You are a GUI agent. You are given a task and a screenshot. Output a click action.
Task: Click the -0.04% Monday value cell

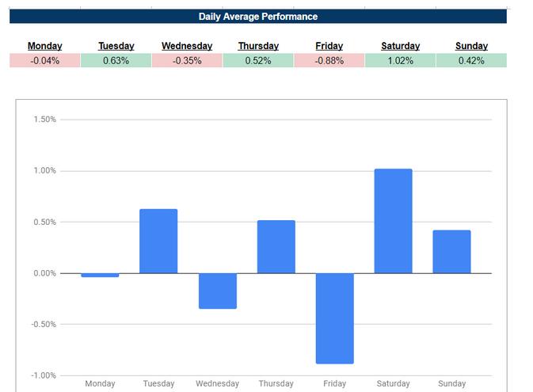[44, 61]
